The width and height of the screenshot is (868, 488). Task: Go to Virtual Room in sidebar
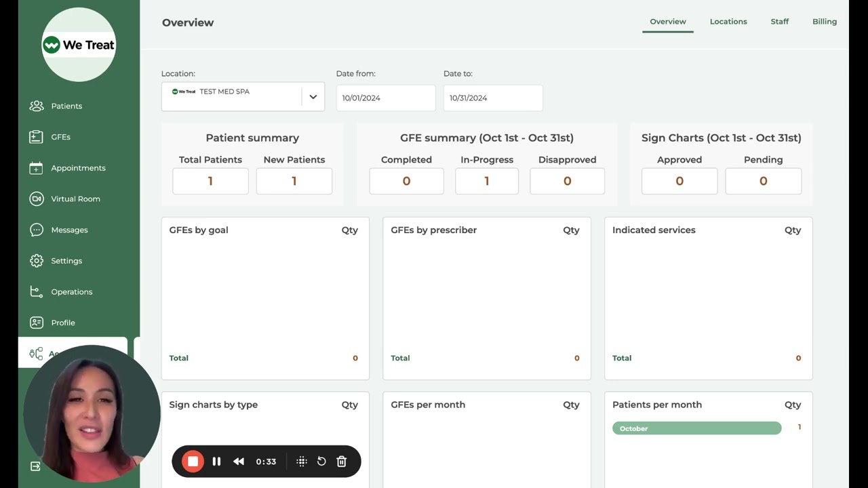(75, 199)
